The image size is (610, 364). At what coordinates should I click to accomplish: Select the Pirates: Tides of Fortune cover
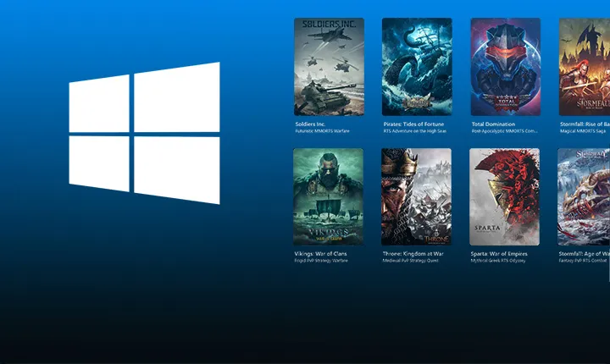[417, 67]
